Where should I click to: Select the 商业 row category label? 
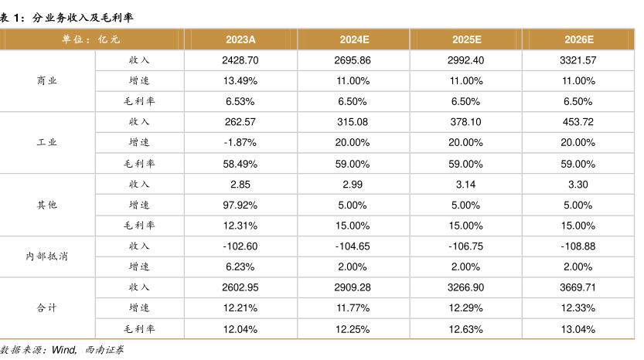[x=47, y=80]
